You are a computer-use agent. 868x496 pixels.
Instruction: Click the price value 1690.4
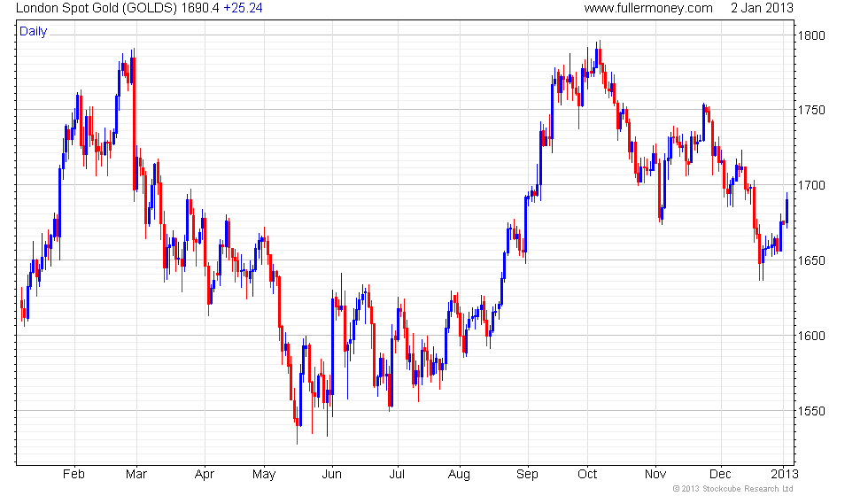tap(200, 8)
